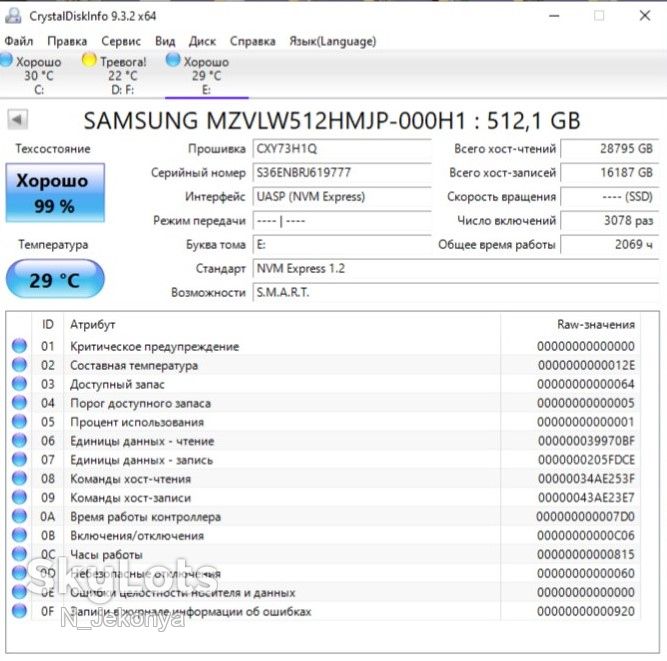The width and height of the screenshot is (667, 661).
Task: Click the status orb for attribute 04
Action: pos(19,403)
